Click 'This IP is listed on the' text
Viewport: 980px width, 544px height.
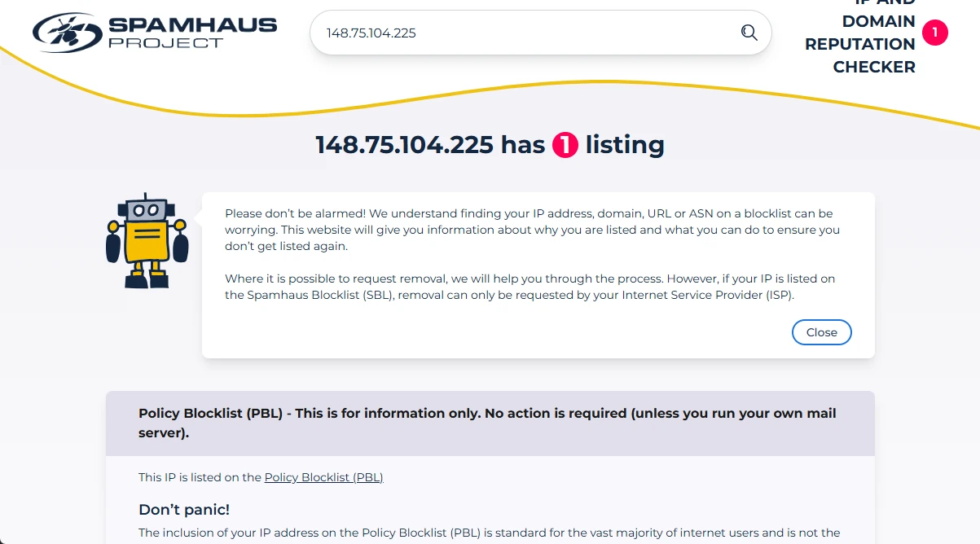[x=200, y=477]
